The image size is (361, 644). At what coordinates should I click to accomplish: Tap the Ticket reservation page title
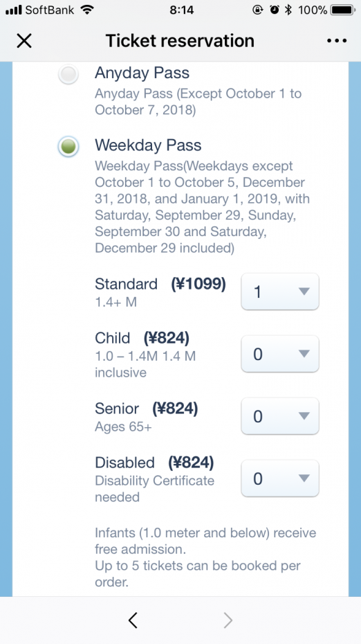pyautogui.click(x=180, y=41)
